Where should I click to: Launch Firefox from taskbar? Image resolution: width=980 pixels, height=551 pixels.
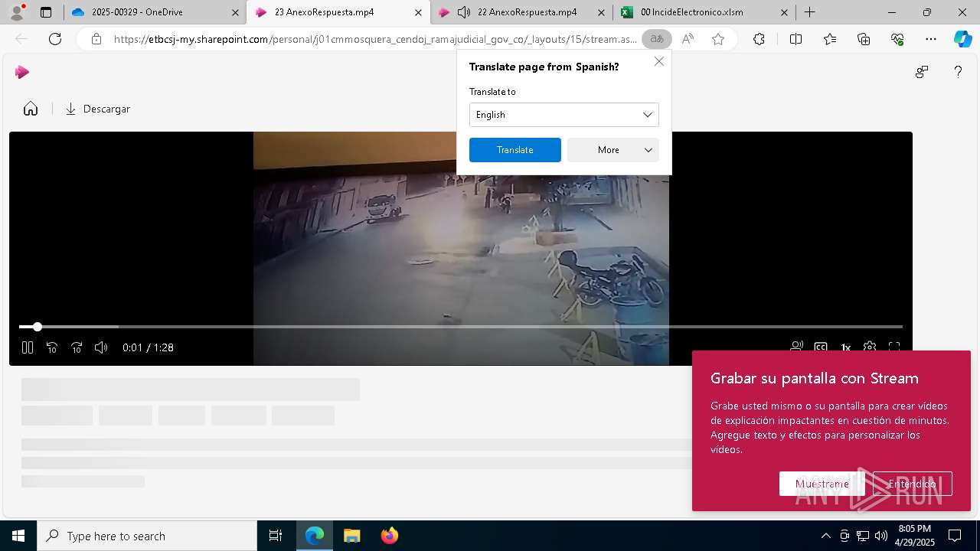tap(390, 536)
